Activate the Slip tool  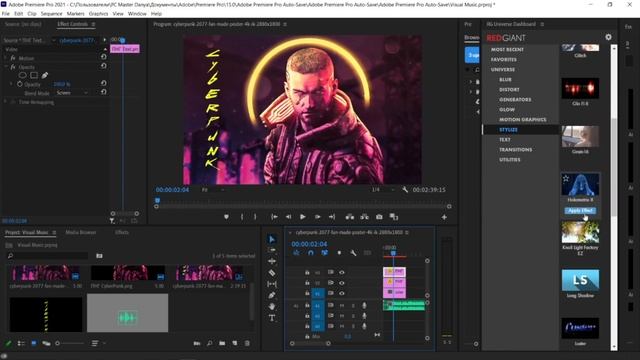tap(272, 284)
